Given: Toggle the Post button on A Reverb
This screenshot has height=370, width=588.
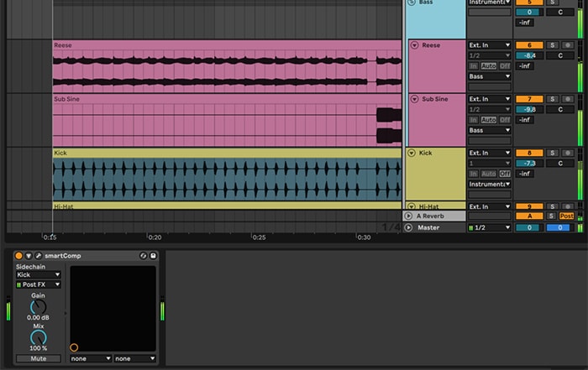Looking at the screenshot, I should (x=566, y=216).
